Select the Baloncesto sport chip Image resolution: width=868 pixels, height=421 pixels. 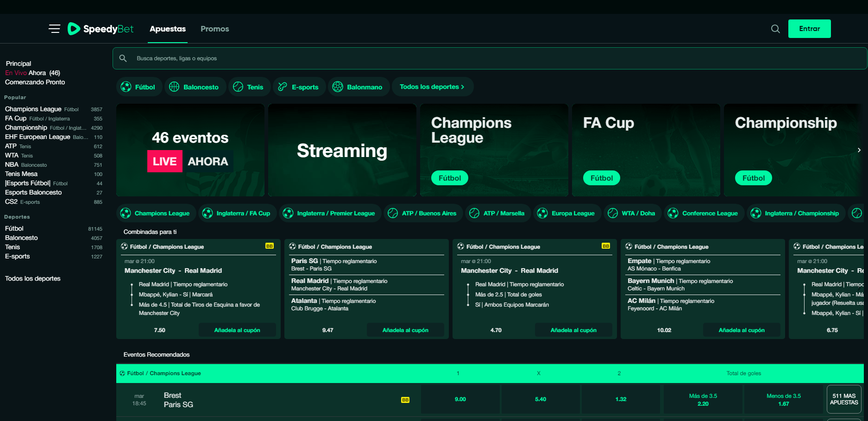tap(195, 87)
